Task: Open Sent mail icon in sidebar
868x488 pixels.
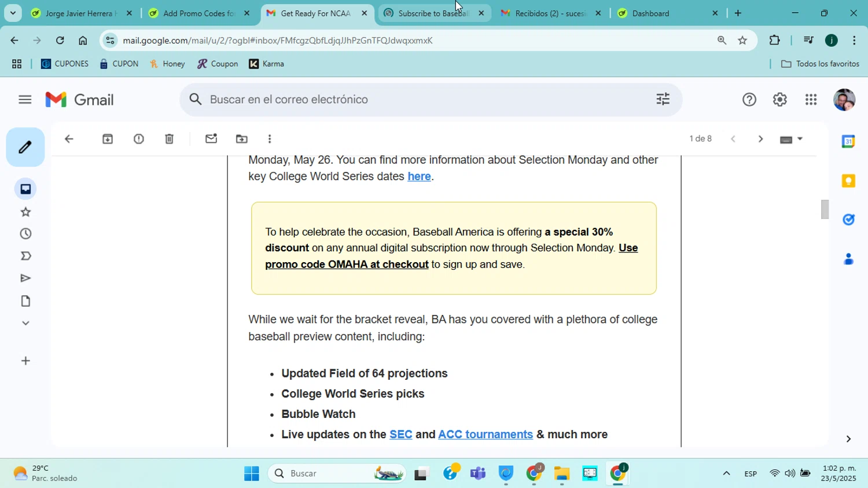Action: (25, 278)
